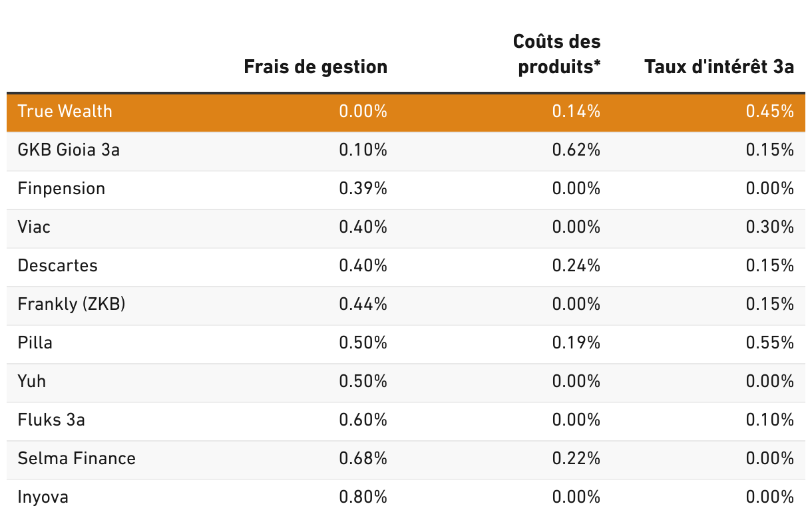Image resolution: width=812 pixels, height=524 pixels.
Task: Select GKB Gioia 3a's 0.62% product cost
Action: pyautogui.click(x=576, y=150)
